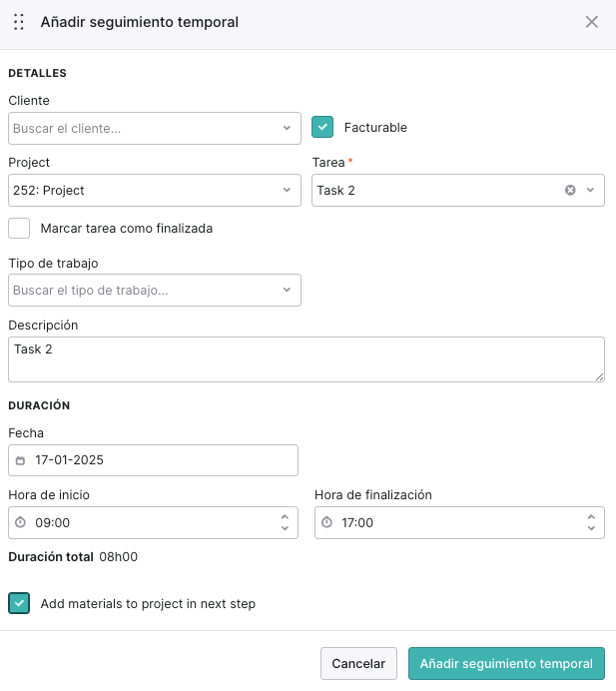Expand Tipo de trabajo dropdown
Viewport: 616px width, 691px height.
pyautogui.click(x=154, y=290)
